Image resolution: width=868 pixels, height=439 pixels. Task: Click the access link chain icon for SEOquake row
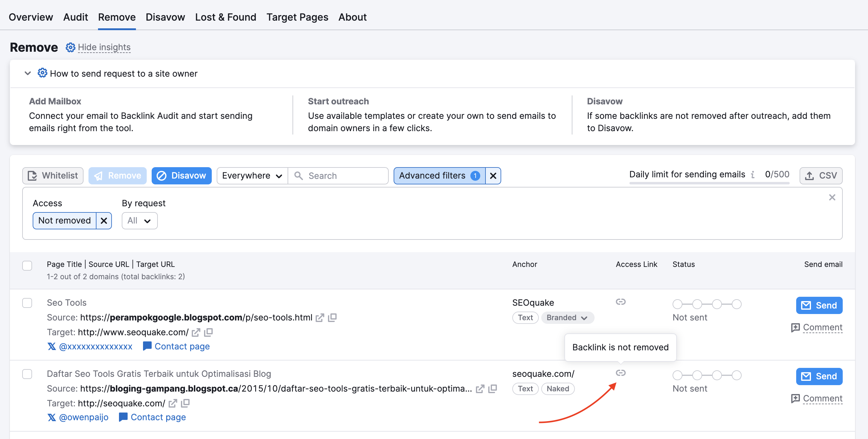pos(621,302)
